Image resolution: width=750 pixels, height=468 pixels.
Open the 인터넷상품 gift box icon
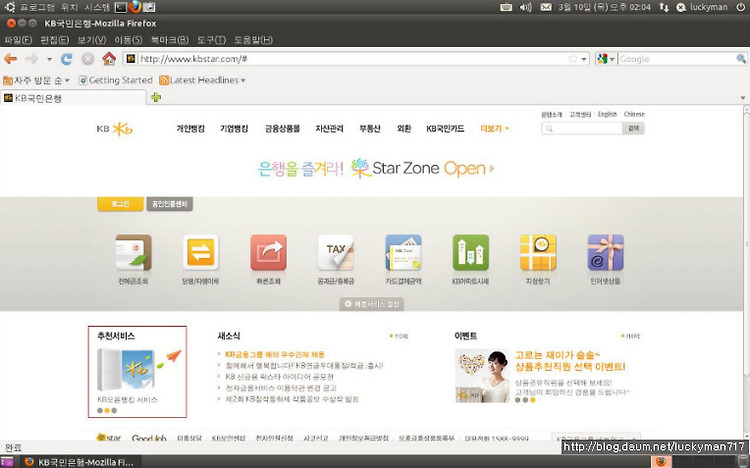606,253
